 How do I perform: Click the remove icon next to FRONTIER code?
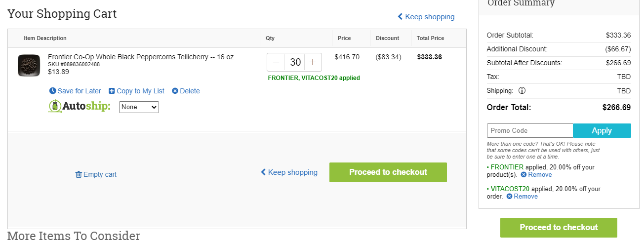click(523, 175)
